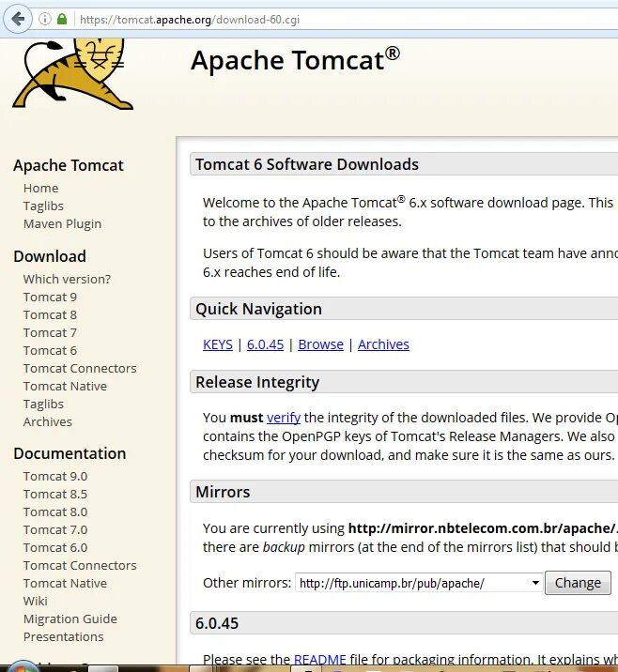Click Archives link in Quick Navigation

pyautogui.click(x=383, y=344)
